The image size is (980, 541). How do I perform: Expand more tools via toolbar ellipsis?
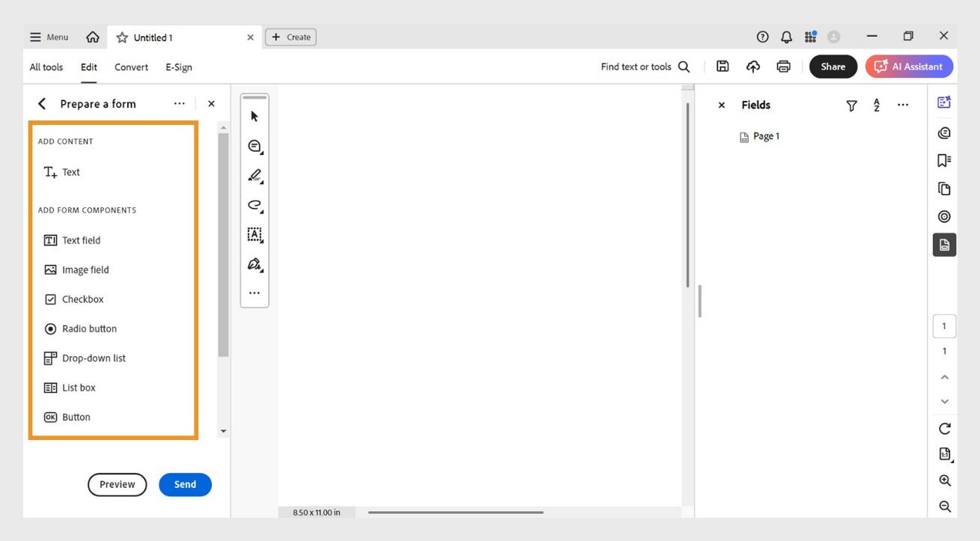(x=254, y=293)
